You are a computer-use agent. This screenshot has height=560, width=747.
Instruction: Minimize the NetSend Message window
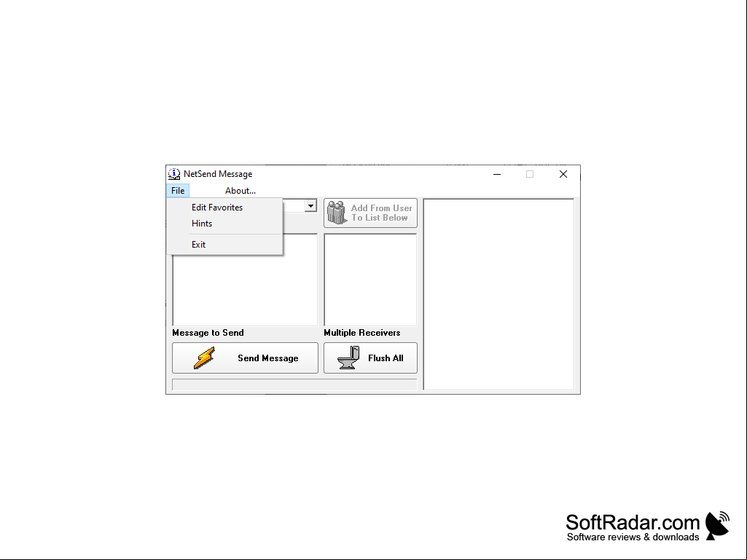497,174
